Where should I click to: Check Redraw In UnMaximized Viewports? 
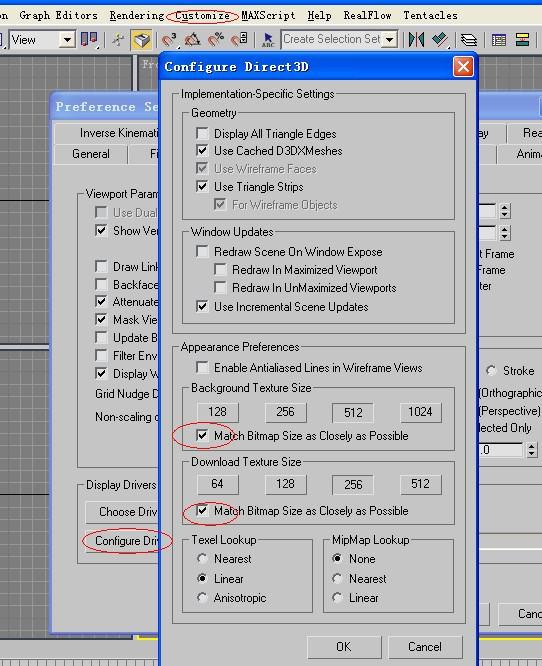(x=220, y=288)
